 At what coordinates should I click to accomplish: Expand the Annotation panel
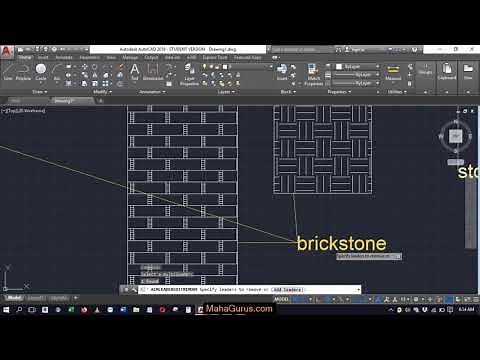coord(152,92)
